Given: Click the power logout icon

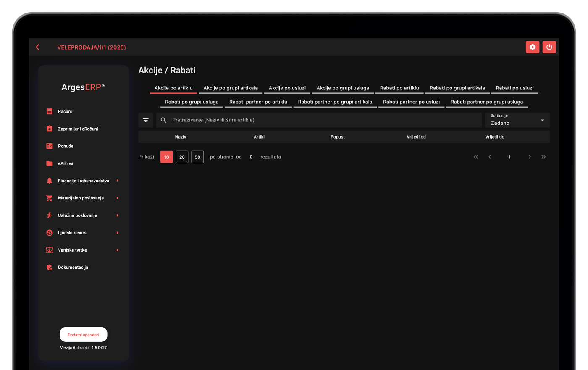Looking at the screenshot, I should [x=549, y=47].
